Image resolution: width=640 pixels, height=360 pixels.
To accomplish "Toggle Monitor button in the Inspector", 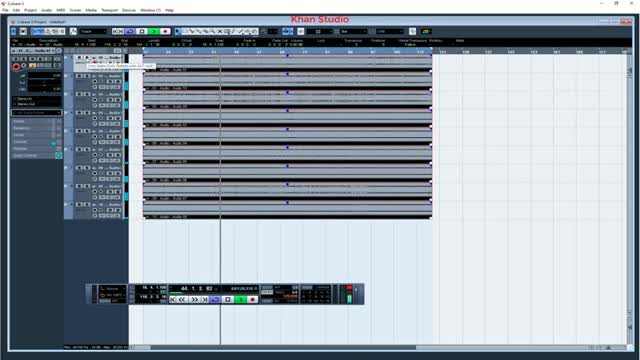I will [24, 66].
